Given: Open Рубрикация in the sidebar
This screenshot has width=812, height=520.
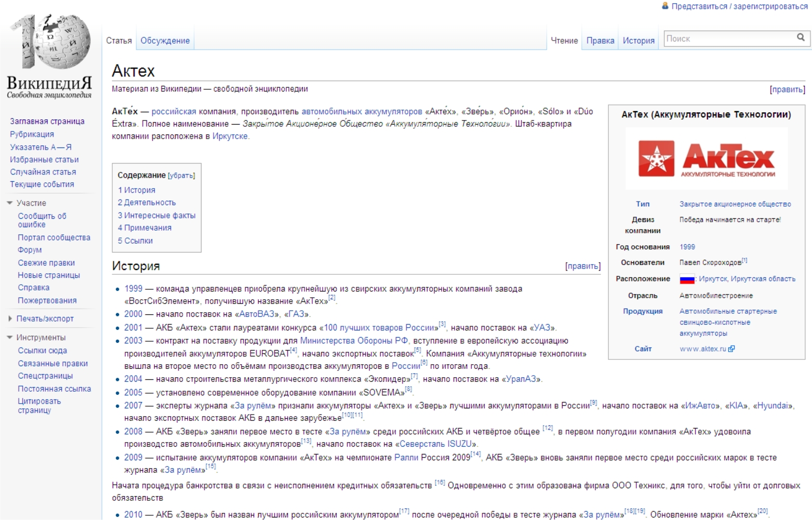Looking at the screenshot, I should tap(32, 134).
